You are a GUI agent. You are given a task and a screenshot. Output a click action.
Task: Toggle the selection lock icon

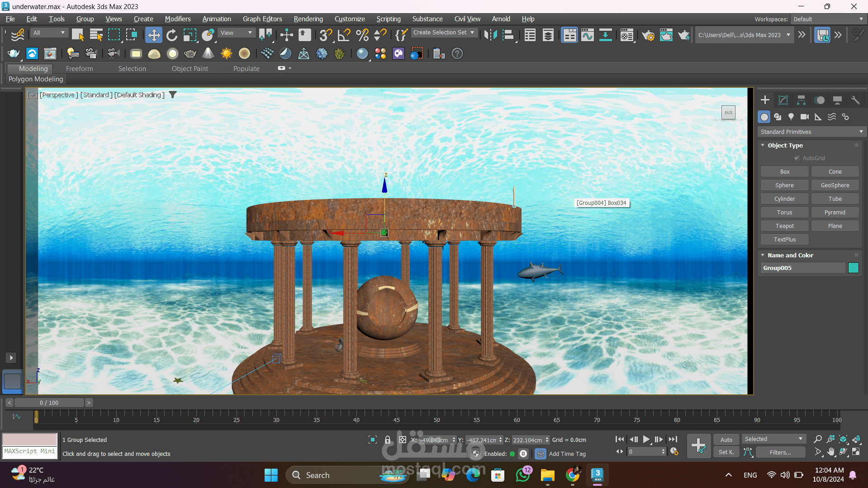388,440
